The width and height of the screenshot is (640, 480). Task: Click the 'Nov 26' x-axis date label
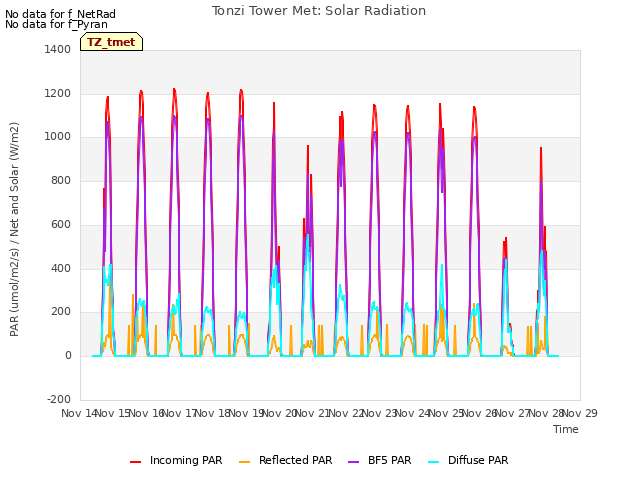click(480, 413)
